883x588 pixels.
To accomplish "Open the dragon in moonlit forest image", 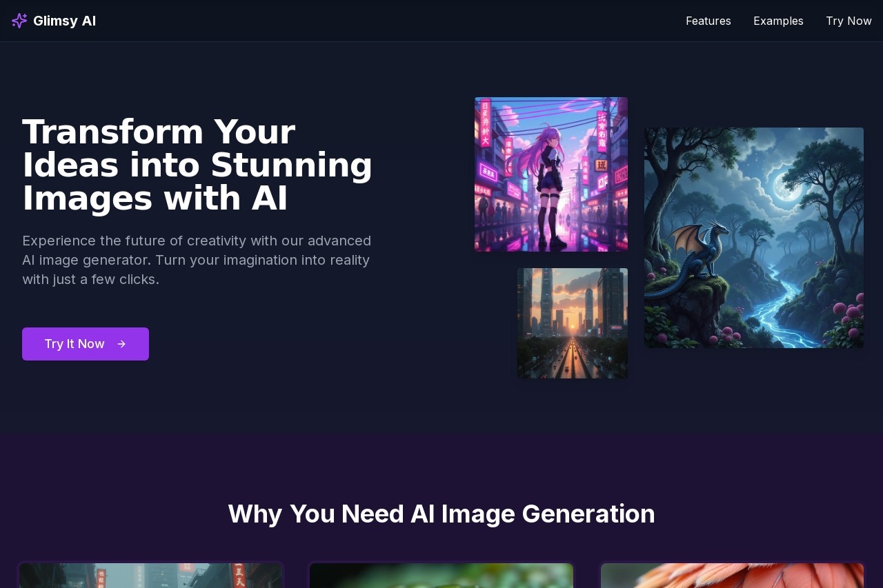I will [x=754, y=238].
